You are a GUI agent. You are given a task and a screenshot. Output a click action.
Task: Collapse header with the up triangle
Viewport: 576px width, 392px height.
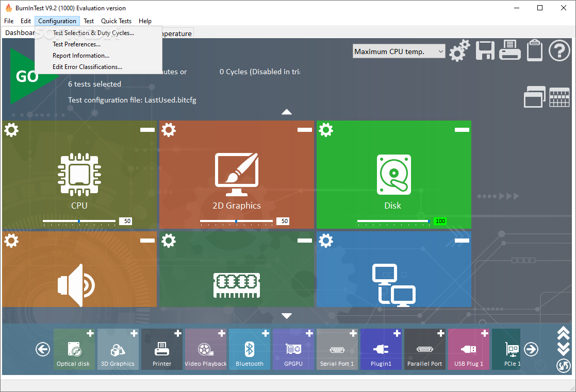(x=287, y=112)
